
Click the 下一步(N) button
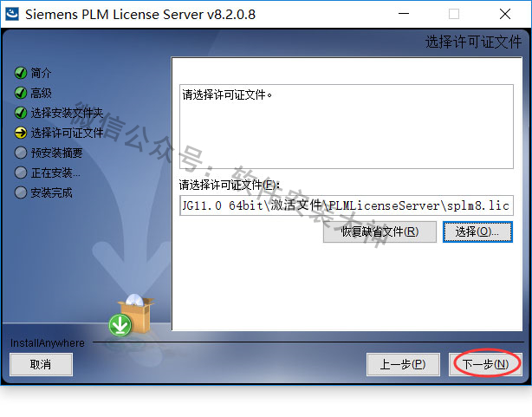485,364
